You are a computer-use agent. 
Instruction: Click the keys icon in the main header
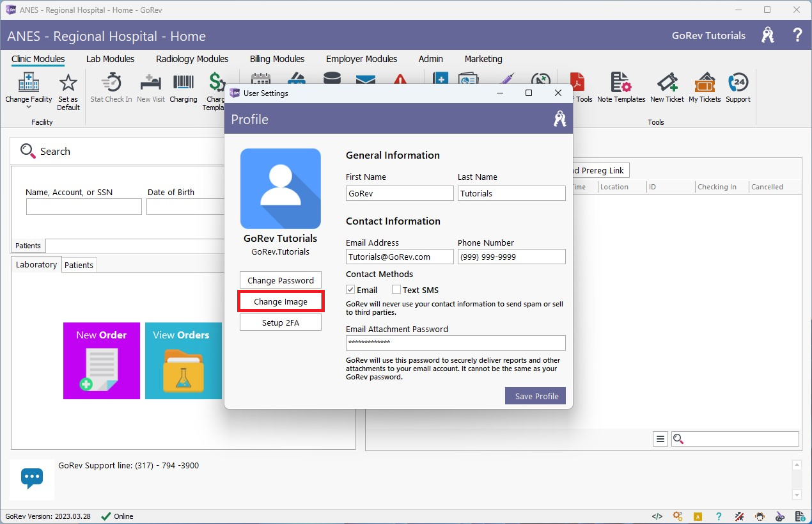coord(768,35)
